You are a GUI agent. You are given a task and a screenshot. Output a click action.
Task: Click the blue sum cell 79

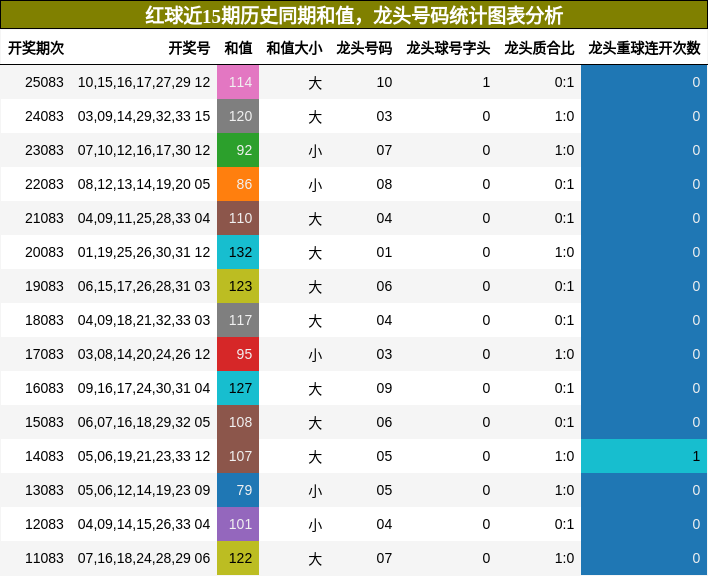[238, 490]
